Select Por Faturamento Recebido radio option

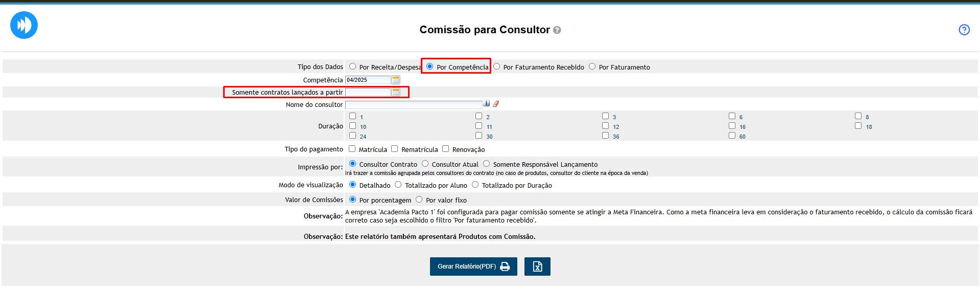pyautogui.click(x=496, y=67)
